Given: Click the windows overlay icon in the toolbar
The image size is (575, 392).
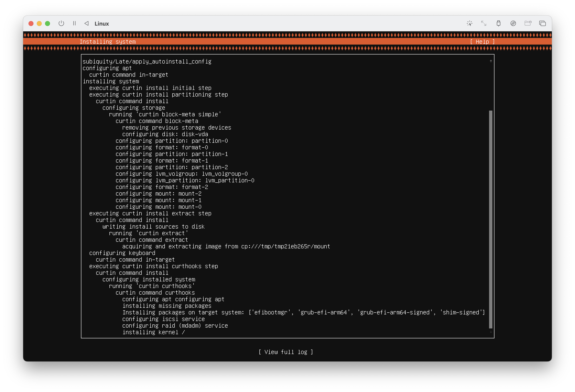Looking at the screenshot, I should tap(542, 24).
